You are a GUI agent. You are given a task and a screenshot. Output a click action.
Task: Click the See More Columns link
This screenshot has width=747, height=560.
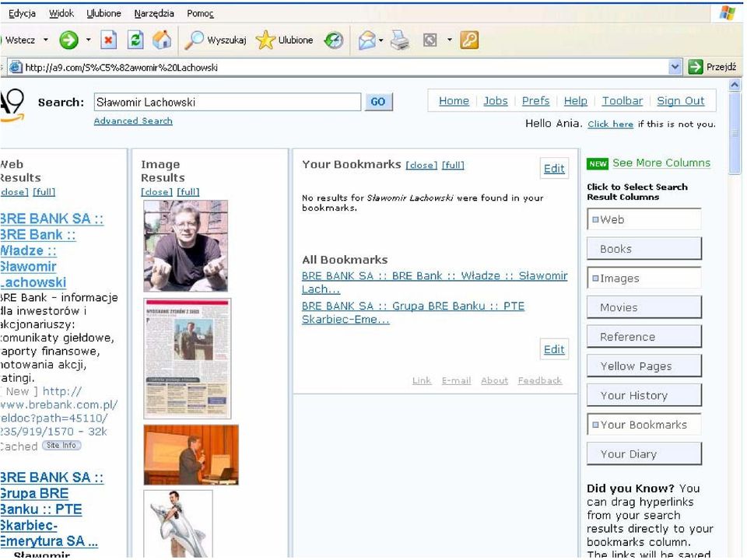click(661, 163)
